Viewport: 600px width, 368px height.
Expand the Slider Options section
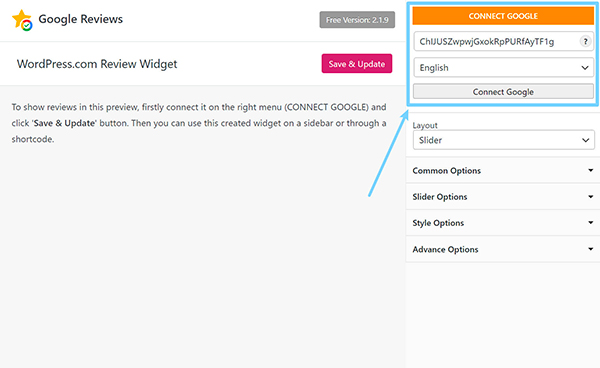[503, 197]
